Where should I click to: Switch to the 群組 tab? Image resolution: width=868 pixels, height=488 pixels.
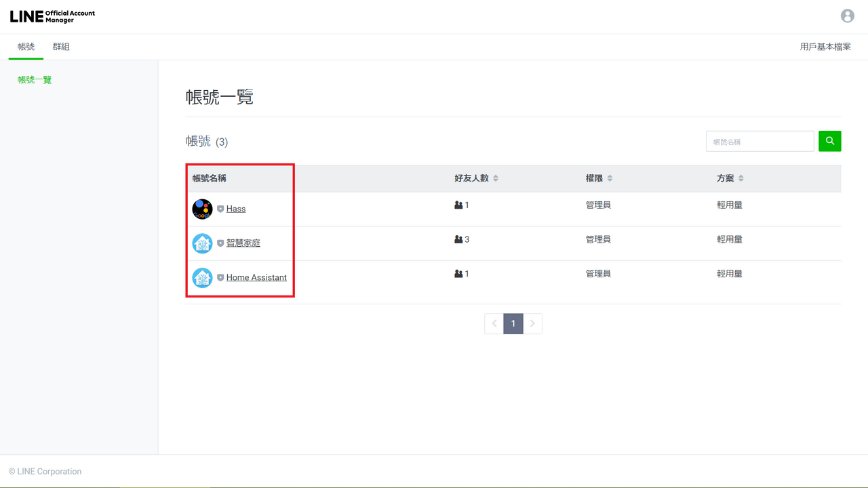coord(61,47)
